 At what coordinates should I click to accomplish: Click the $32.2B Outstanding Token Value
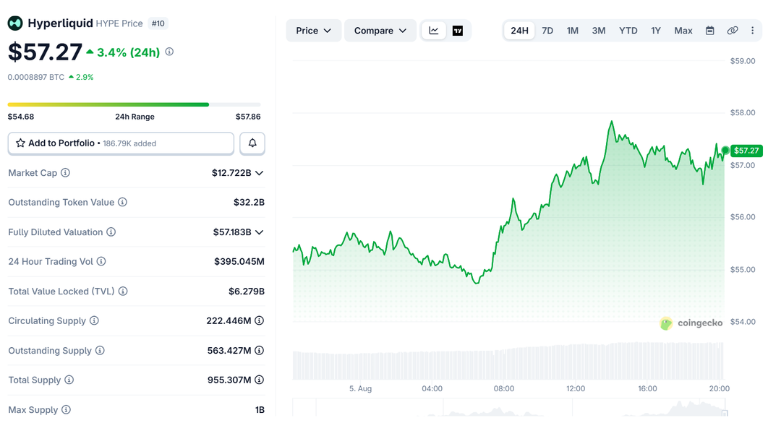(249, 202)
